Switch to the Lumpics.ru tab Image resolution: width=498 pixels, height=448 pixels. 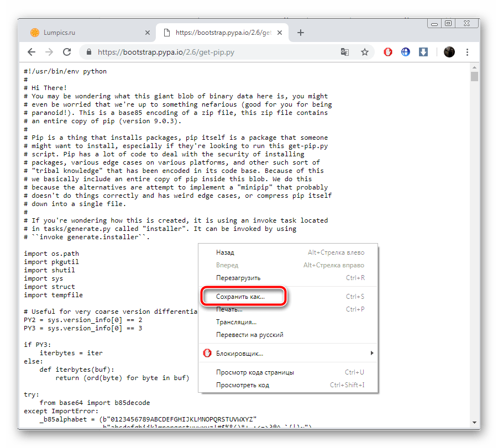pyautogui.click(x=87, y=33)
